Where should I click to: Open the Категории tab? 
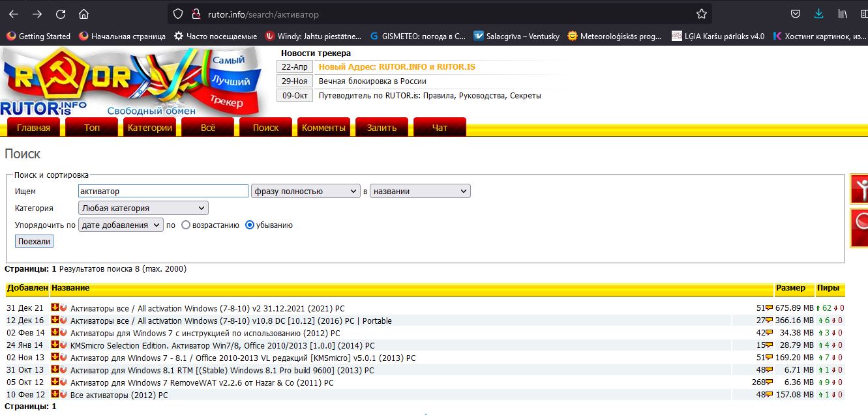click(x=150, y=128)
